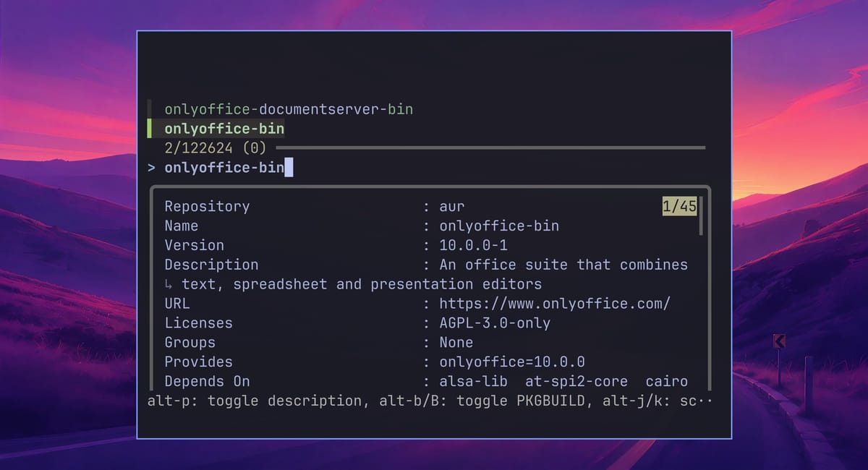Click description text 'An office suite that combines'
The width and height of the screenshot is (868, 470).
point(563,265)
